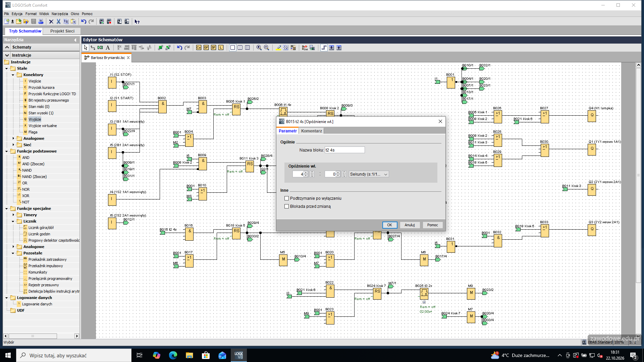Viewport: 644px width, 362px height.
Task: Collapse the Konektory tree folder
Action: [13, 75]
